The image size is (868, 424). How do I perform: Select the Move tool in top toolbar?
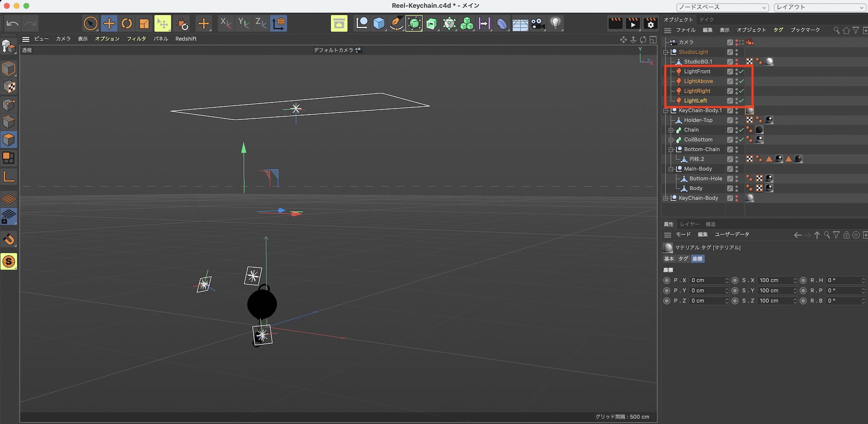(x=109, y=23)
